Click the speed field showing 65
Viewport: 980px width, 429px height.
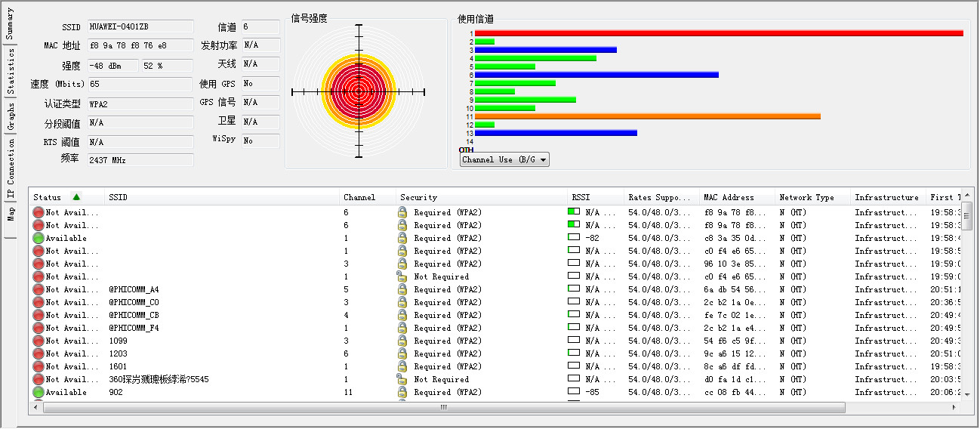point(140,85)
